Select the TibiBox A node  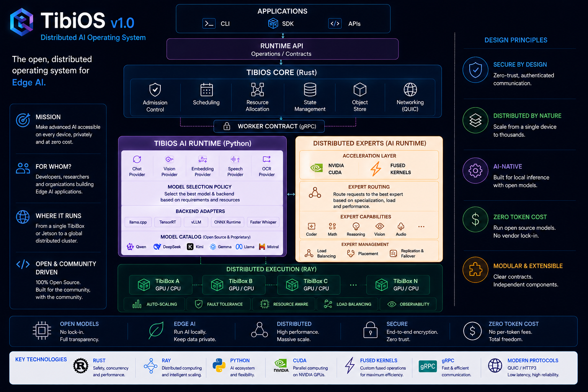tap(160, 285)
